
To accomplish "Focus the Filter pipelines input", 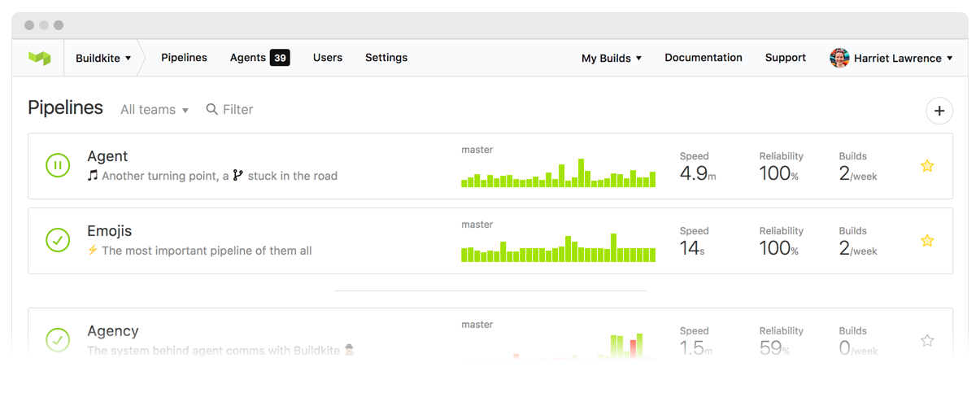I will pyautogui.click(x=237, y=109).
